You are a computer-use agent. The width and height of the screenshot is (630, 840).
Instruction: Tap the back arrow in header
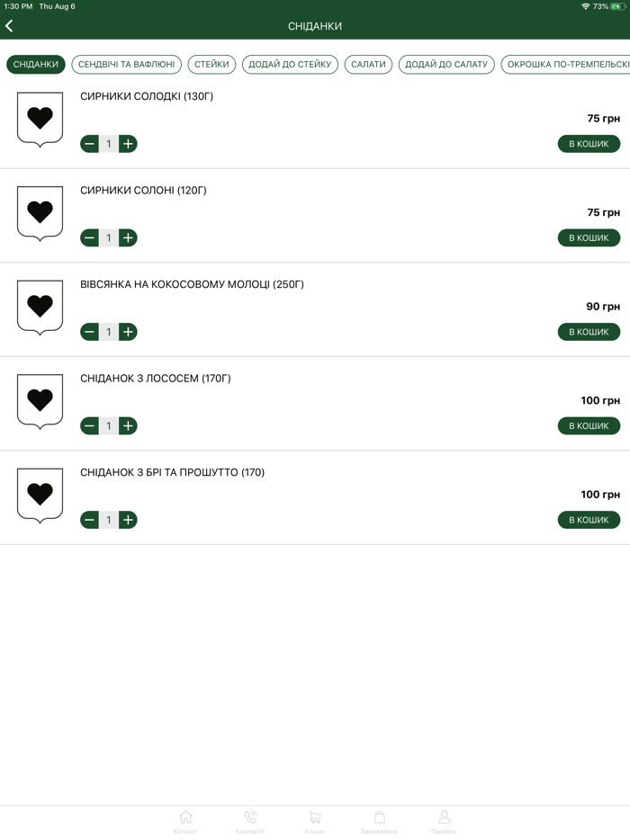coord(10,26)
